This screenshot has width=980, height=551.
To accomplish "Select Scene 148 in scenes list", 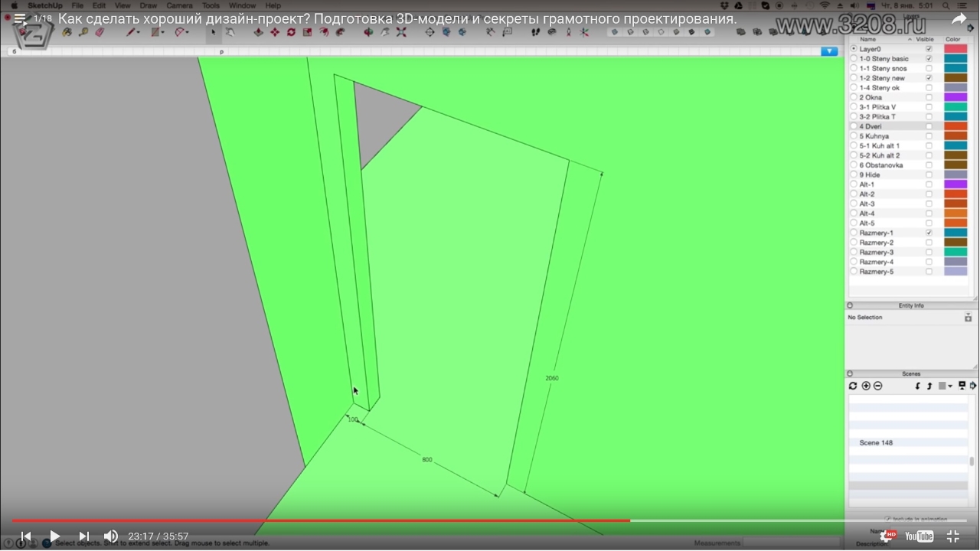I will point(876,443).
